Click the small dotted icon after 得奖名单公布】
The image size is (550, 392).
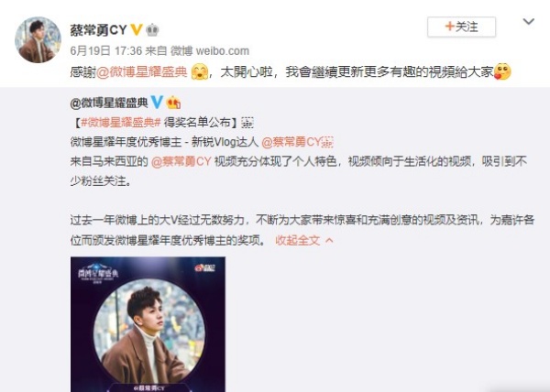click(x=247, y=122)
